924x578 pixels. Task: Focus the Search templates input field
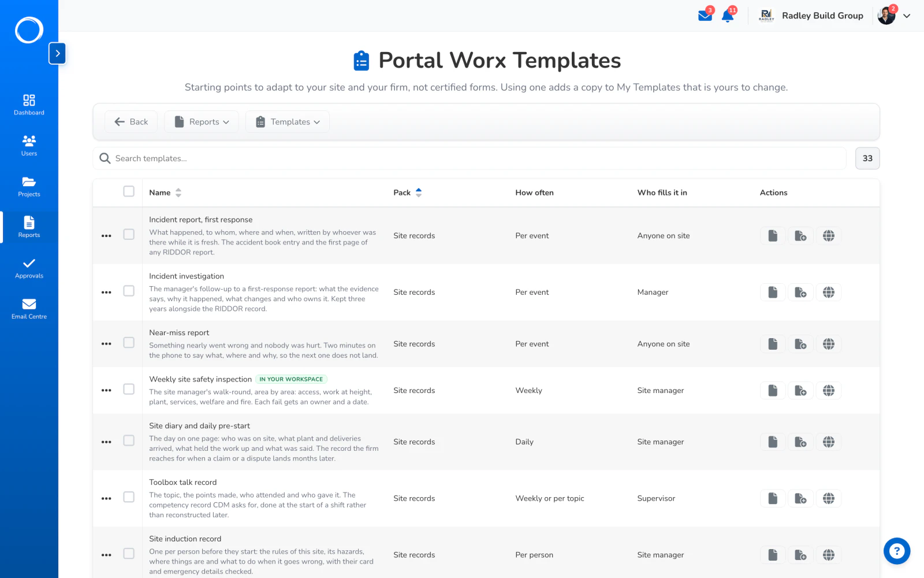pyautogui.click(x=470, y=158)
